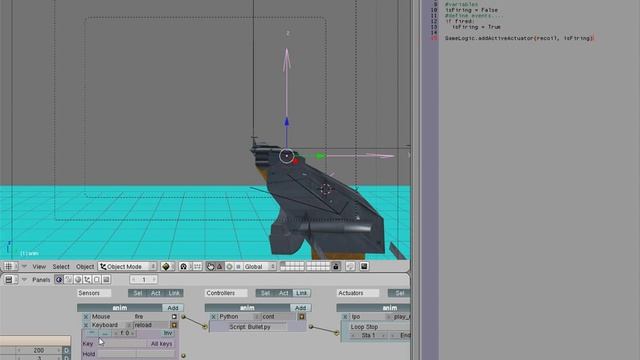Open the Object Mode dropdown
Viewport: 640px width, 360px height.
127,267
